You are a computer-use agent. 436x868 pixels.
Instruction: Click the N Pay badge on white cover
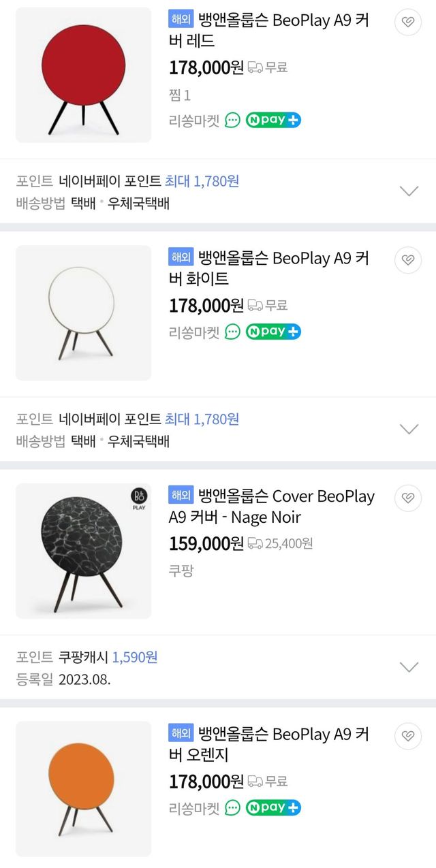[x=273, y=332]
